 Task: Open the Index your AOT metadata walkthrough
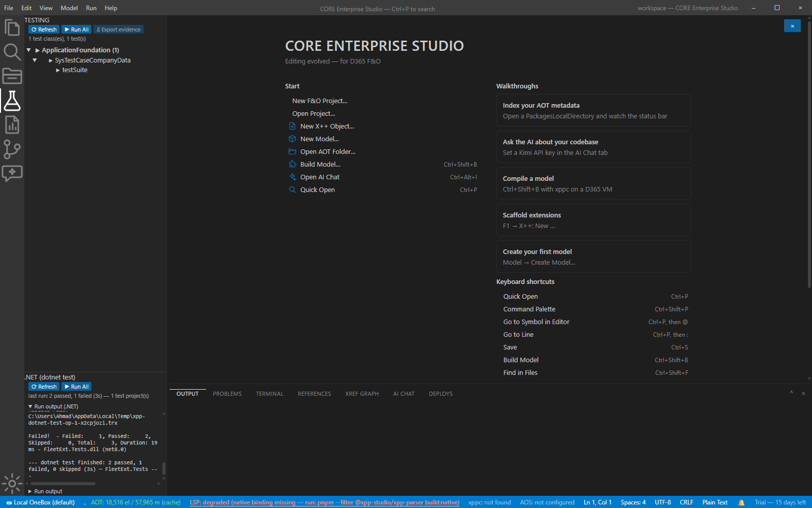pos(593,110)
